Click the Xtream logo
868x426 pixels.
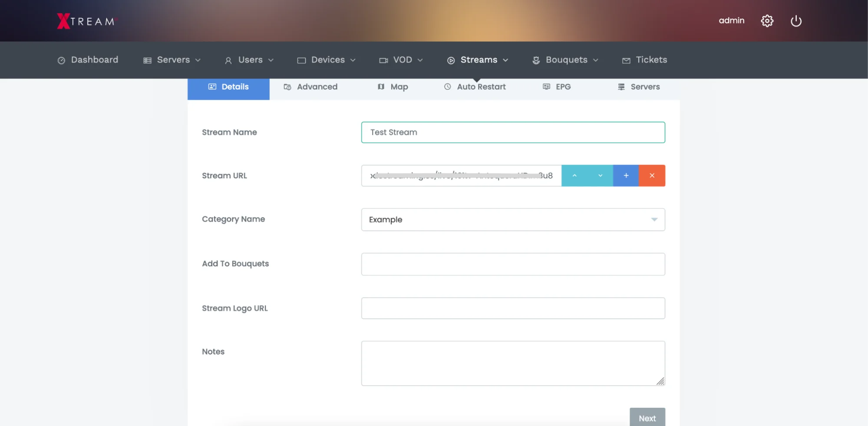tap(86, 21)
